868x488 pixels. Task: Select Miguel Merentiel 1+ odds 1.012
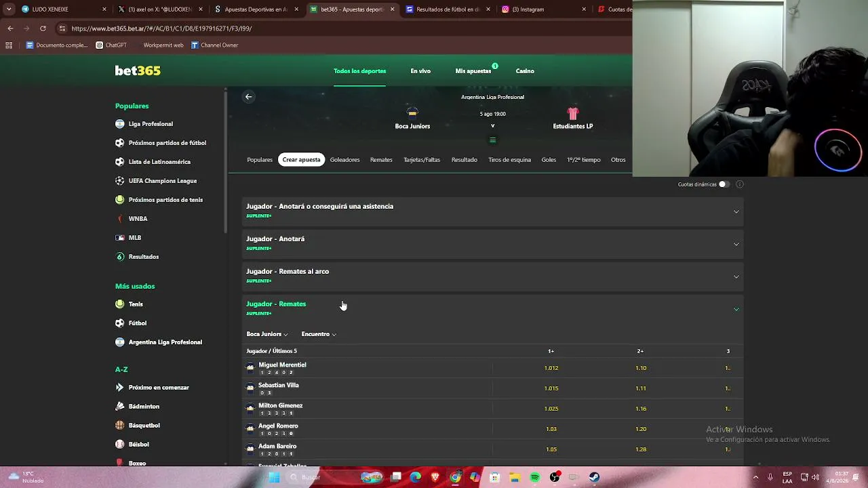551,368
